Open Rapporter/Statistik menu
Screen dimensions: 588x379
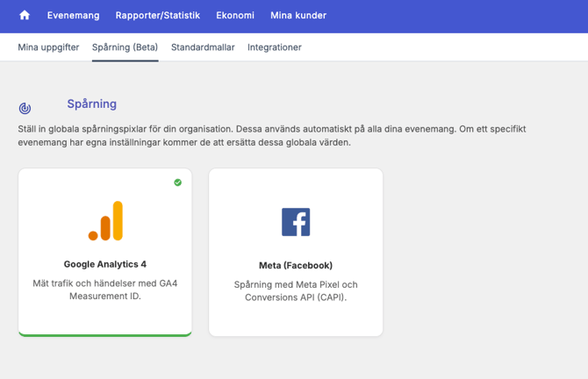[157, 16]
